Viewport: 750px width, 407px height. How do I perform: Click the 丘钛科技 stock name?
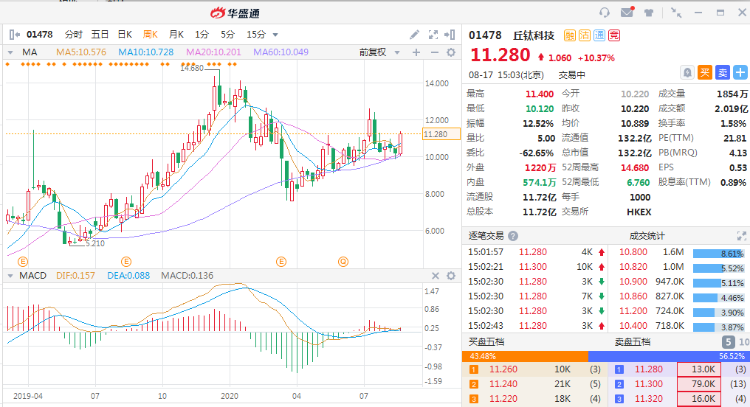533,35
